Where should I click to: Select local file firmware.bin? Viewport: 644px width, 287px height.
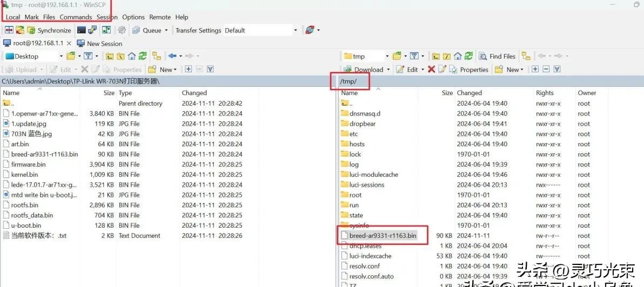[x=28, y=165]
